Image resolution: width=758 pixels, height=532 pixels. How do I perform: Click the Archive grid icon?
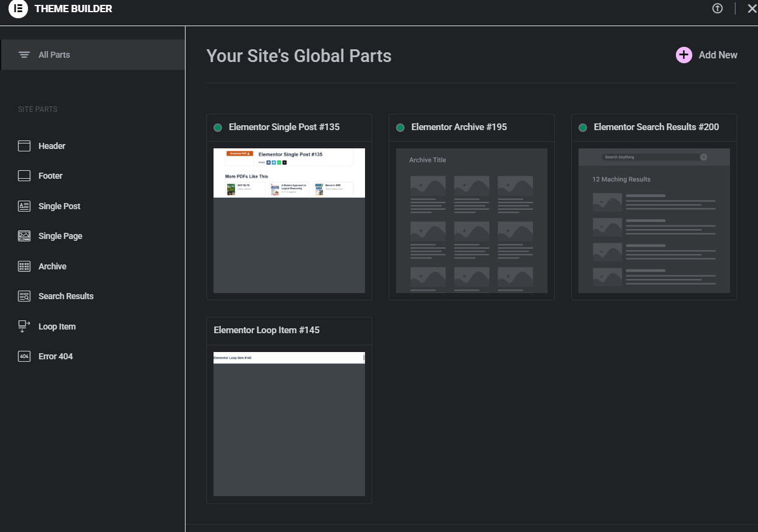click(x=24, y=266)
